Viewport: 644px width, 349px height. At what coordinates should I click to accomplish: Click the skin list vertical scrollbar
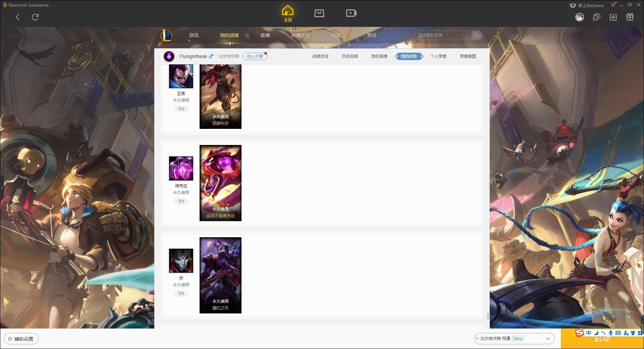[x=488, y=316]
